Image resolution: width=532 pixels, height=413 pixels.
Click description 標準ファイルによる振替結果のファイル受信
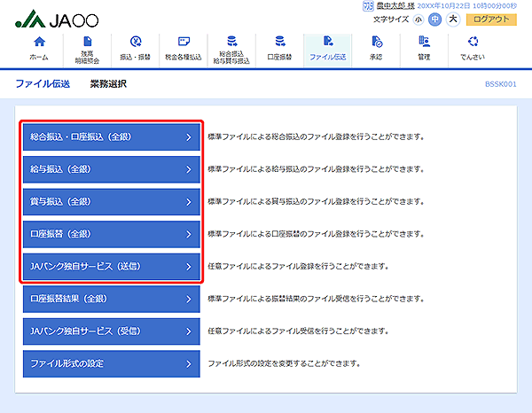click(x=316, y=299)
